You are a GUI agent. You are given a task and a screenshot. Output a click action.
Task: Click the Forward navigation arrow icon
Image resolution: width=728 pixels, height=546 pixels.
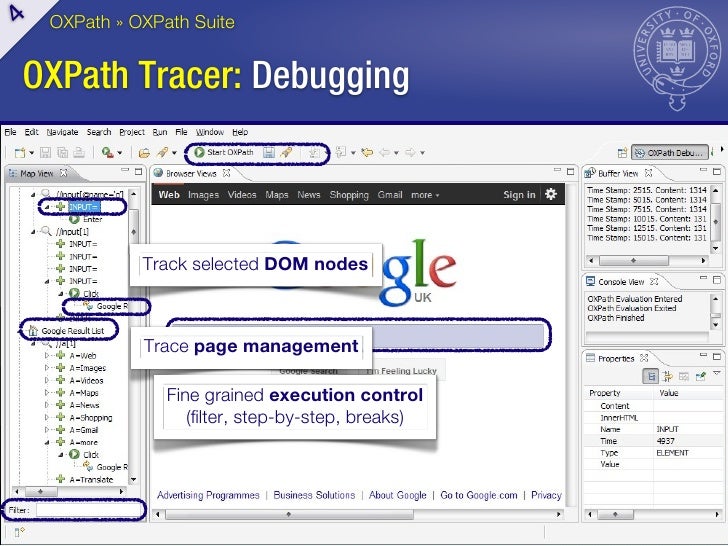[x=410, y=152]
